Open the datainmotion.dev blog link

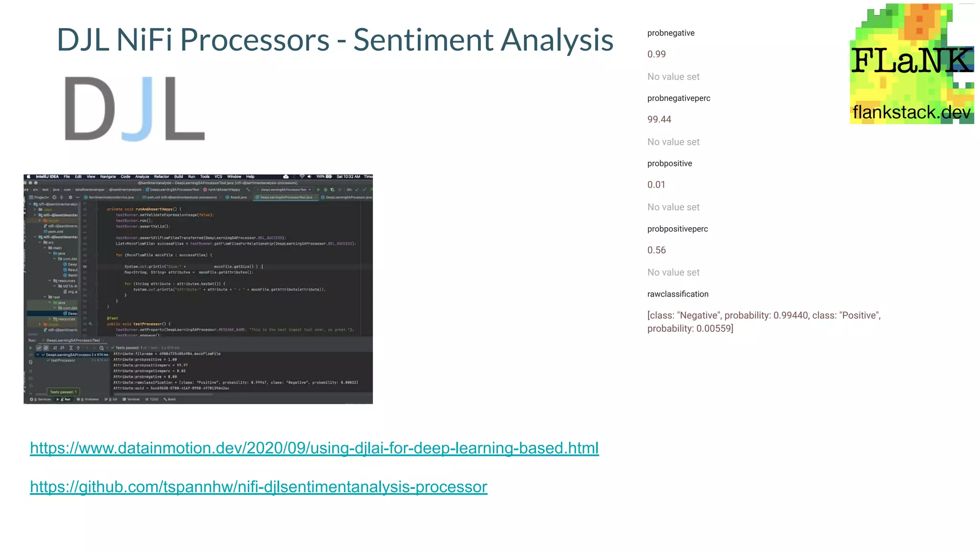tap(314, 448)
